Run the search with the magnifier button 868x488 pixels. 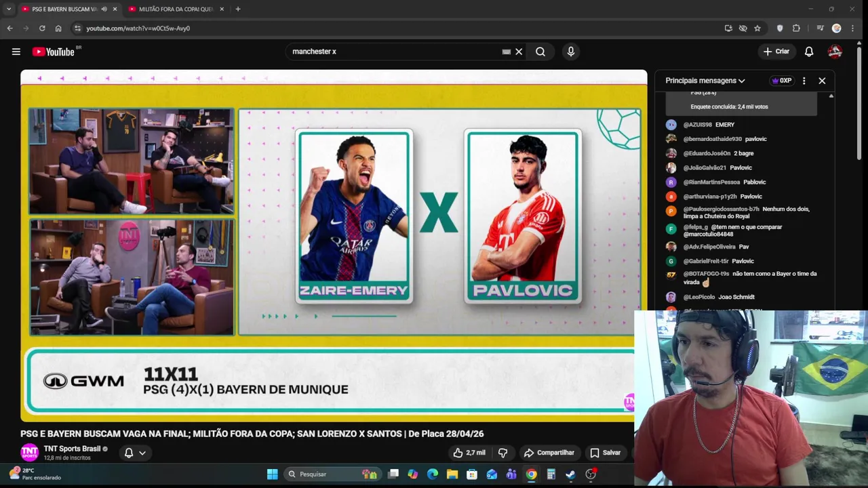tap(540, 52)
